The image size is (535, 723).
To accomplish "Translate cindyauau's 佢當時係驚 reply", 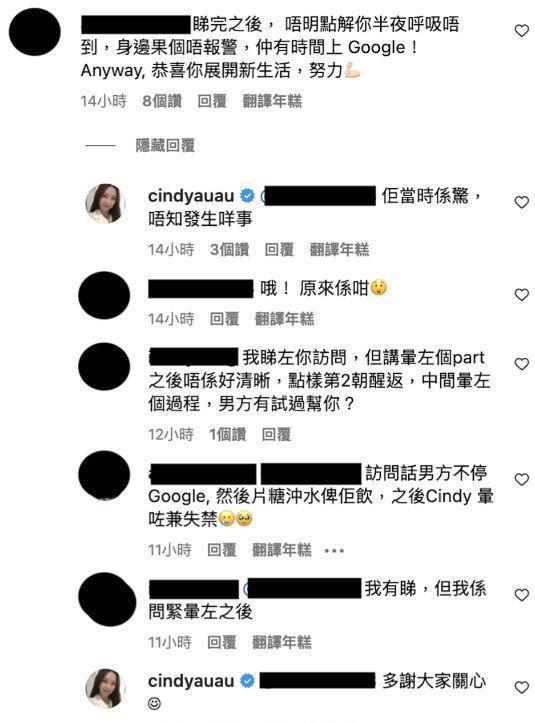I will pos(339,249).
